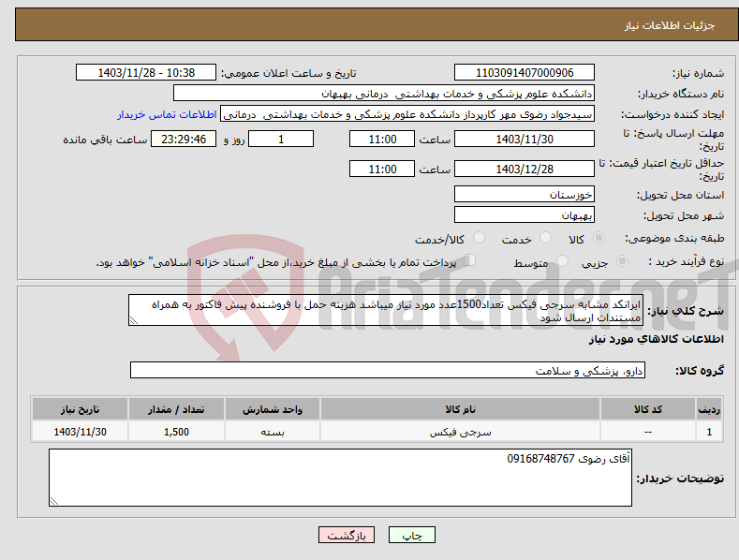Click the واحد شمارش column header
Screen dimensions: 739x560
click(273, 409)
